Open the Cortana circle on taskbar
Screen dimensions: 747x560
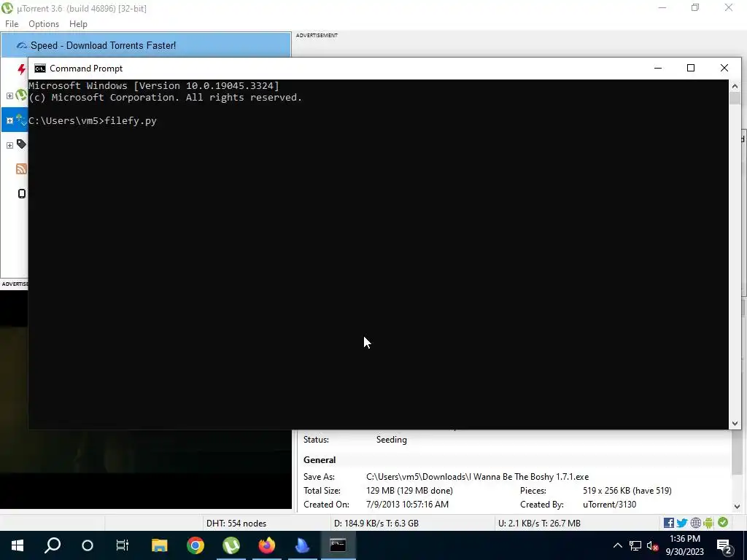88,545
